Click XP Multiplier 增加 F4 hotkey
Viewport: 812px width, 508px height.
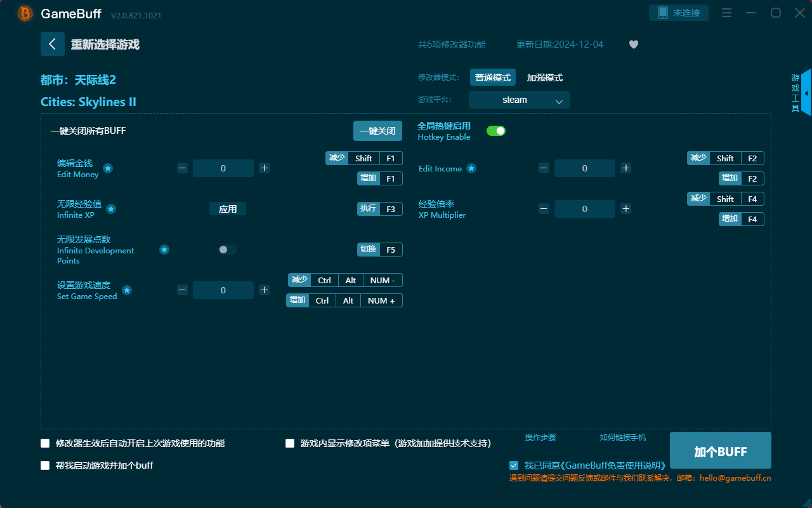tap(742, 219)
